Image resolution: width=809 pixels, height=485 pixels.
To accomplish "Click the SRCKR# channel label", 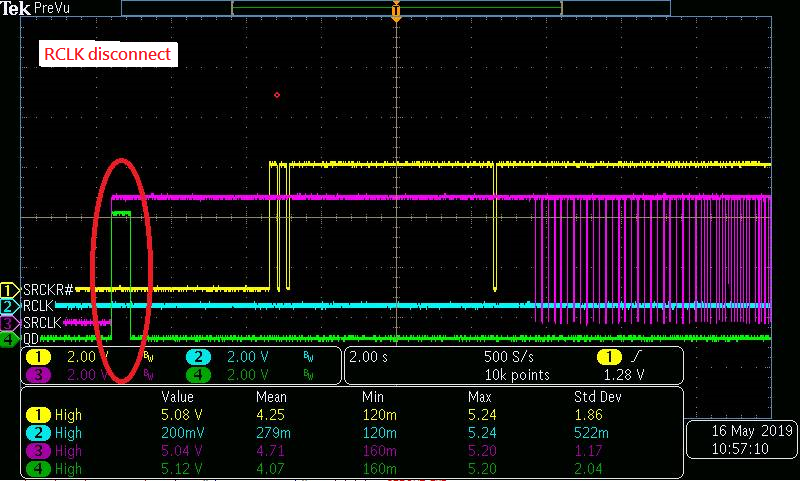I will (x=48, y=289).
